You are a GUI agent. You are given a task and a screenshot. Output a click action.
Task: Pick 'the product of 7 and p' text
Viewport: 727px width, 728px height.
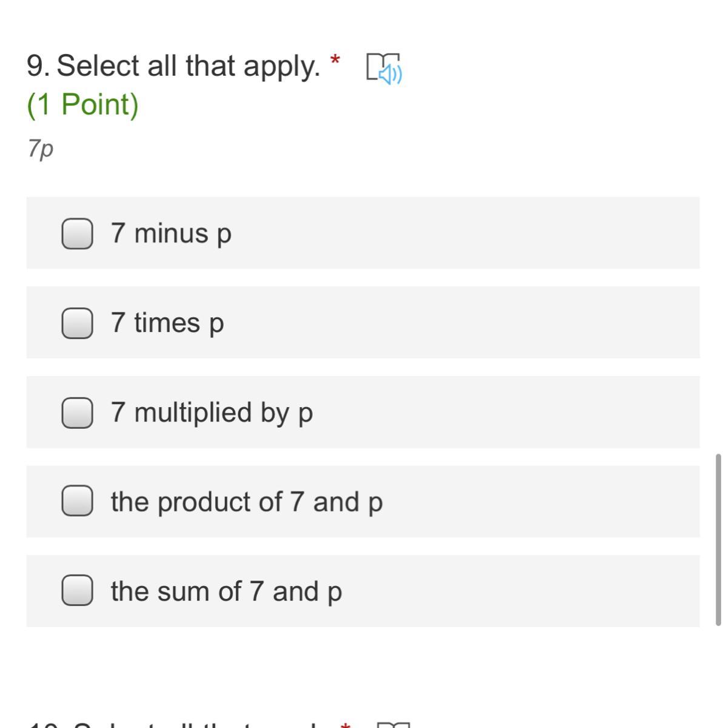tap(246, 502)
